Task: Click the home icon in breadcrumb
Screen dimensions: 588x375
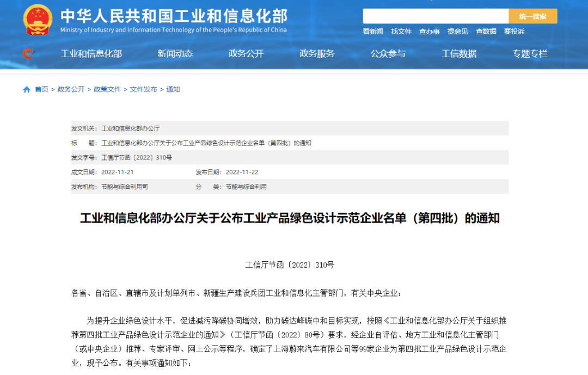Action: (27, 89)
